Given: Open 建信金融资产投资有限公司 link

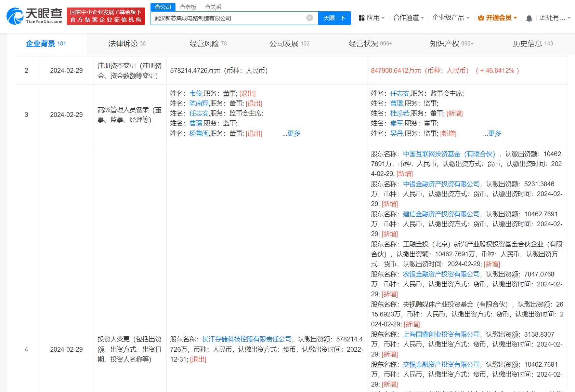Looking at the screenshot, I should point(441,214).
